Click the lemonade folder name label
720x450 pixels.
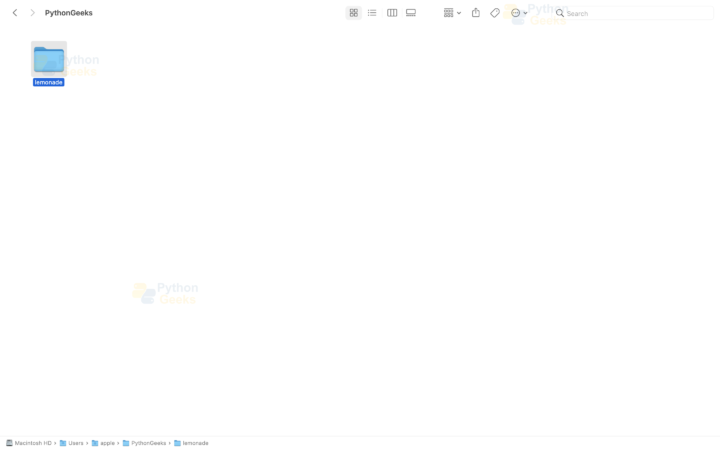pos(49,82)
